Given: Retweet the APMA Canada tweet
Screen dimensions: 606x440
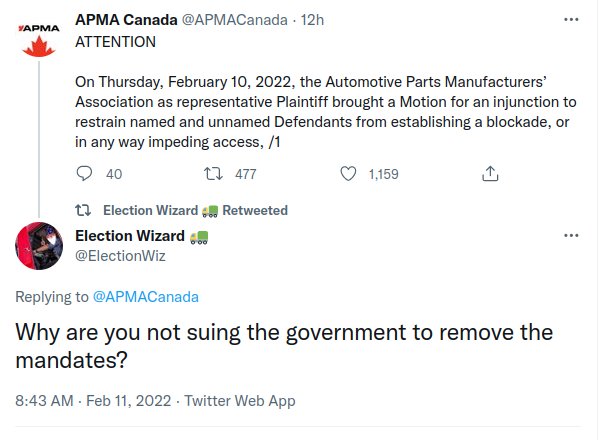Looking at the screenshot, I should coord(213,174).
